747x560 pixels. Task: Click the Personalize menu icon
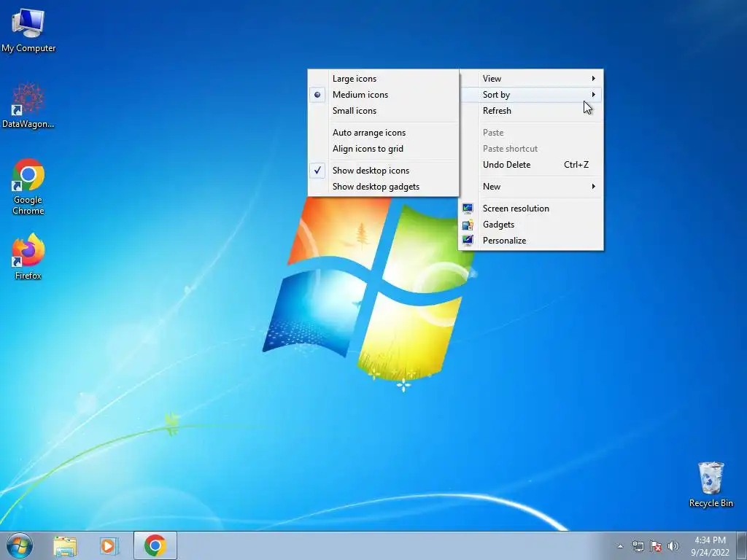pos(468,240)
